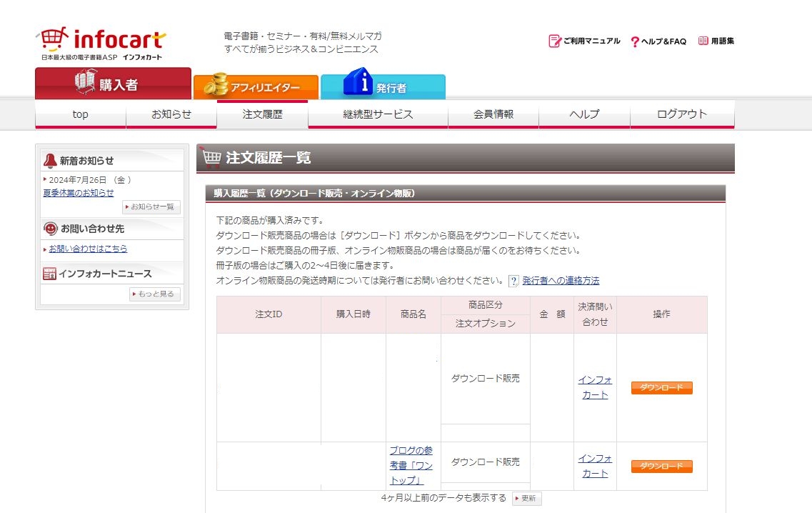This screenshot has height=513, width=812.
Task: Click the bell icon beside 新着お知らせ
Action: click(49, 159)
